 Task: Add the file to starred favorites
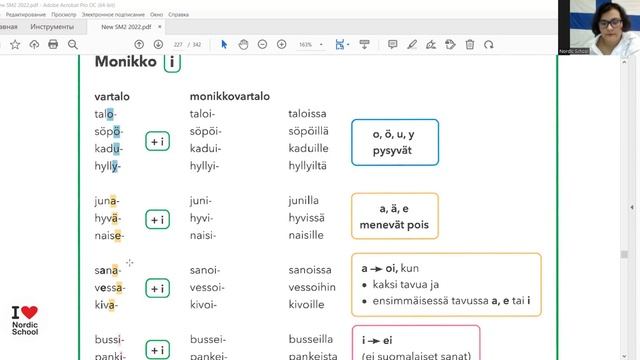[15, 44]
